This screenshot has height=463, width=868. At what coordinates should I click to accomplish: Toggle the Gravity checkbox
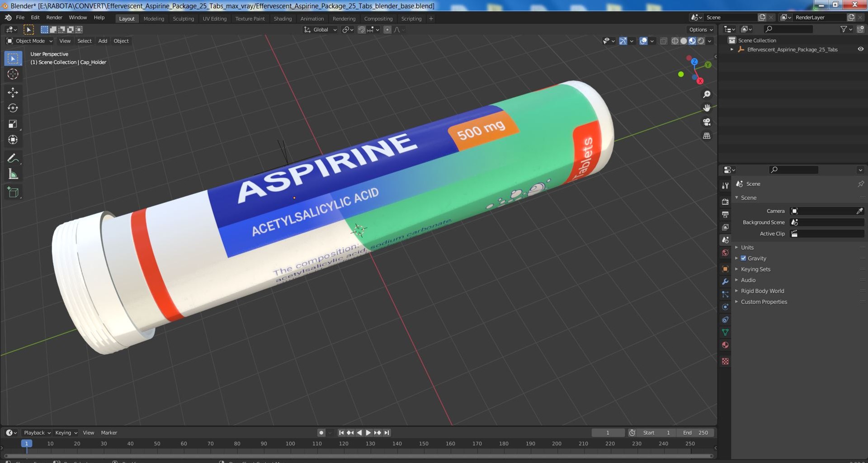(x=743, y=258)
